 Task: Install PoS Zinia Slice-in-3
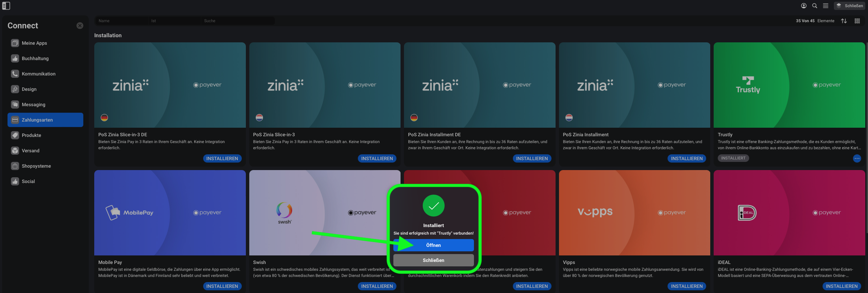click(377, 158)
